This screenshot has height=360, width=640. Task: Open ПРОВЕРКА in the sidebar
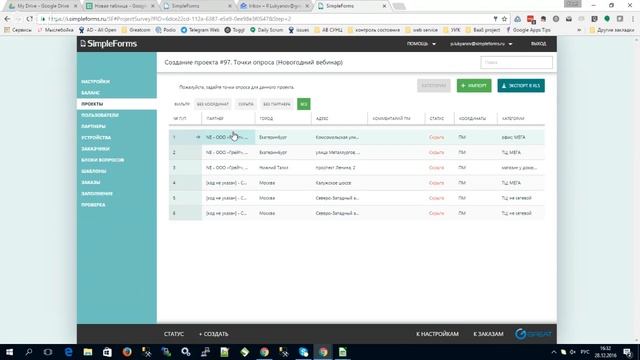coord(93,205)
